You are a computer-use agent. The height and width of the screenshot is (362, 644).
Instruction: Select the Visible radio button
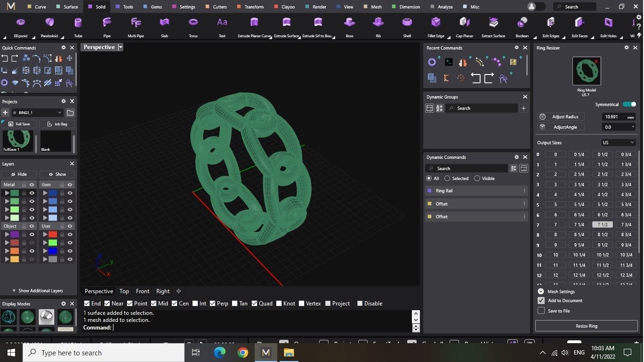(477, 179)
